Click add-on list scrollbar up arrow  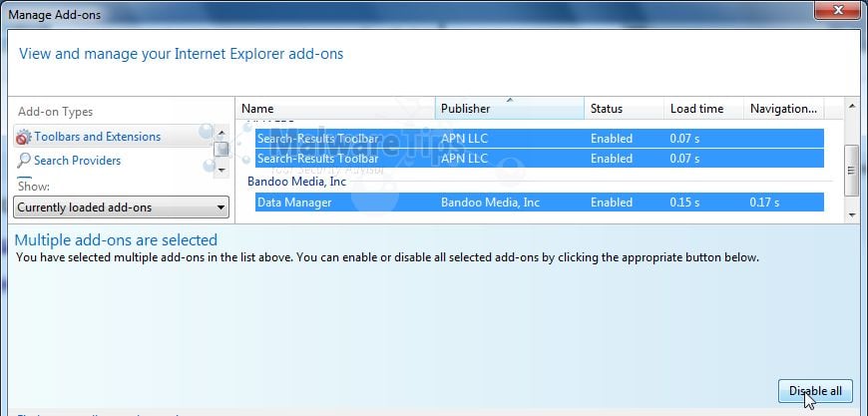[x=851, y=105]
